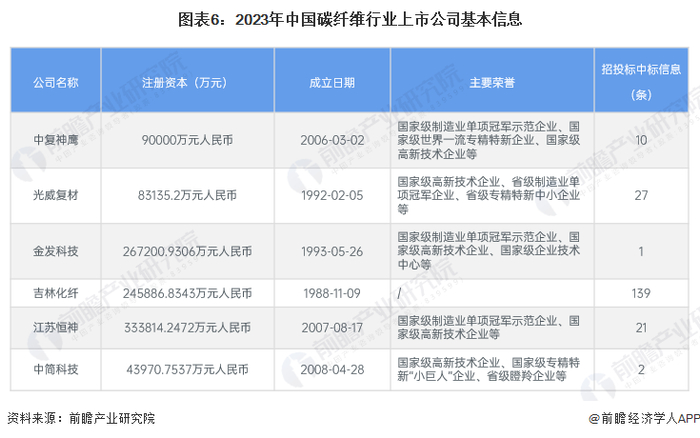The image size is (700, 438).
Task: Click the date '2006-03-02'
Action: coord(333,140)
